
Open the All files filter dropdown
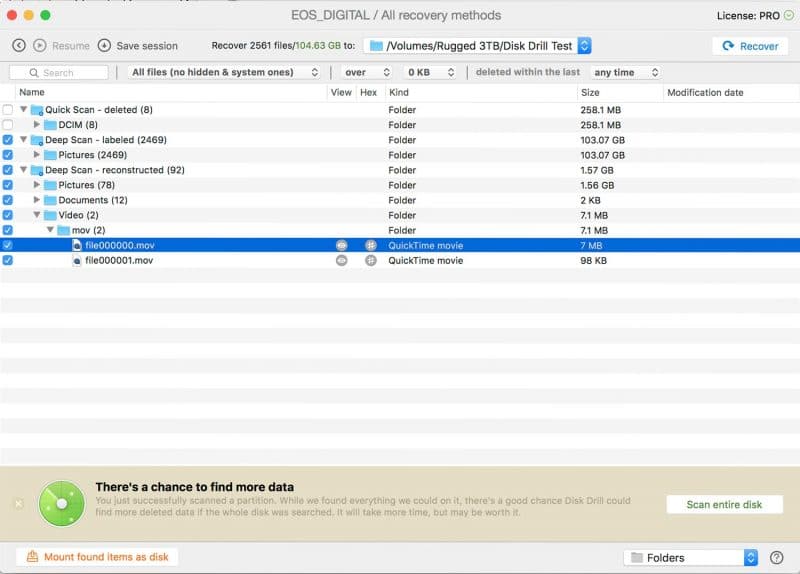click(224, 72)
